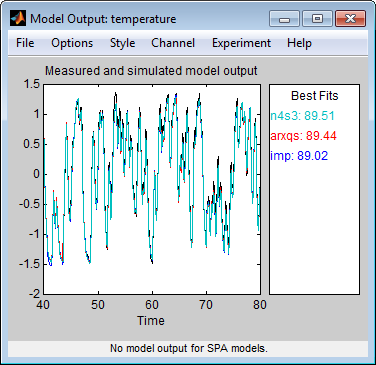376x365 pixels.
Task: Click the status message about SPA models
Action: pos(189,348)
